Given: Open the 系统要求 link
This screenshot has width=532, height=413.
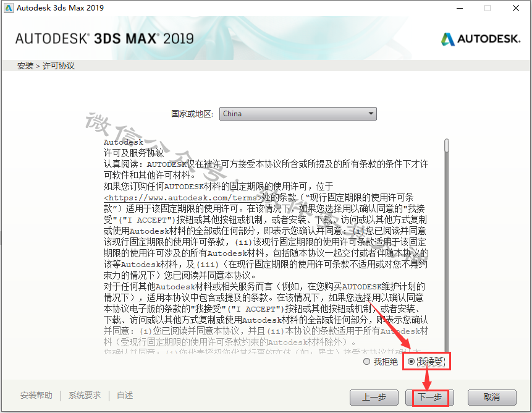Looking at the screenshot, I should [85, 395].
